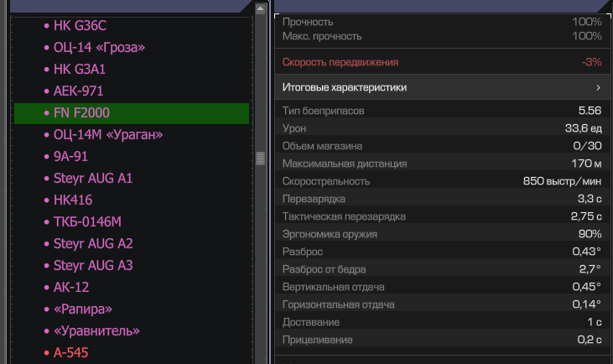
Task: Select highlighted FN F2000 entry
Action: (x=132, y=113)
